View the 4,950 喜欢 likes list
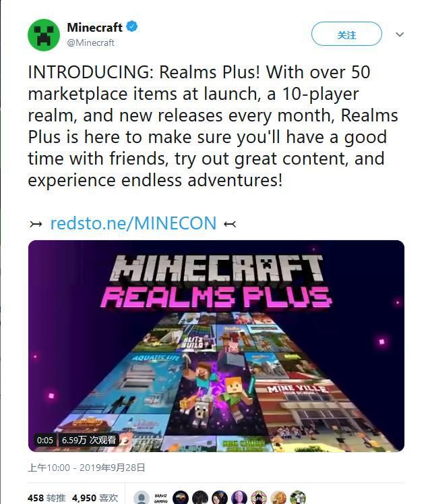The height and width of the screenshot is (504, 430). point(95,498)
